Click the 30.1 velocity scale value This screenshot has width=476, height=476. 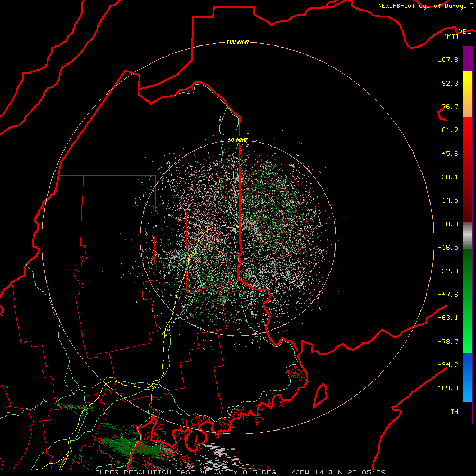point(450,177)
